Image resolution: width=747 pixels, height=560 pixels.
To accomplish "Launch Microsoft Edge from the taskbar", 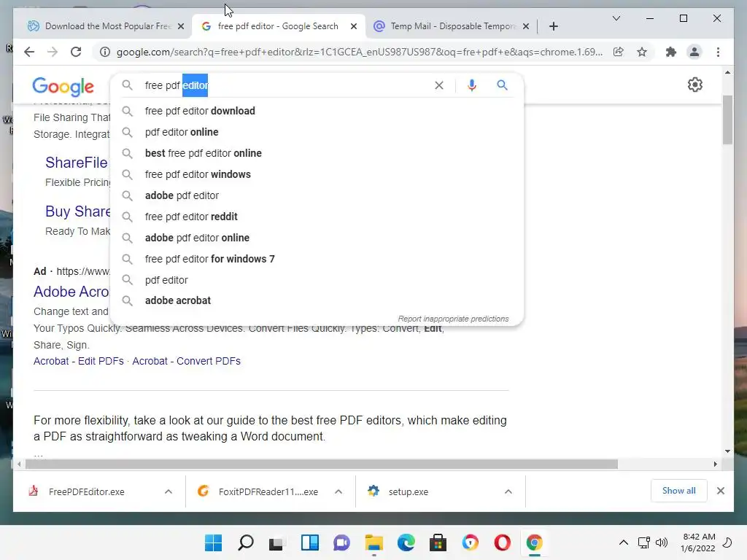I will click(406, 542).
